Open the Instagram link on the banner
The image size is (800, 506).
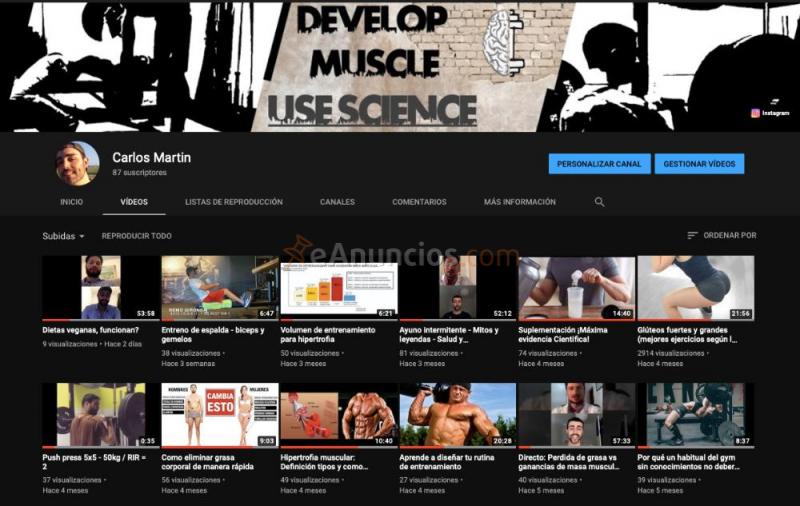(770, 113)
